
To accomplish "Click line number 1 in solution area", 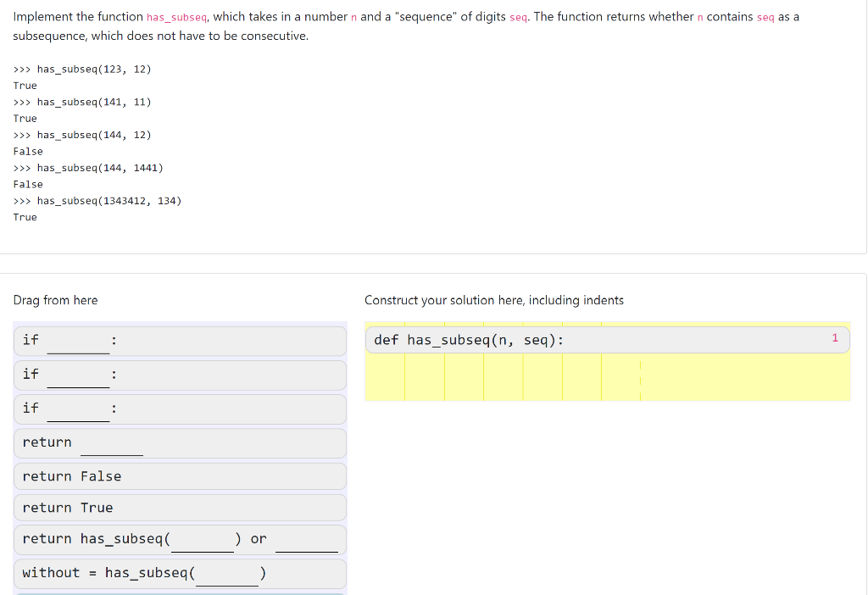I will (835, 338).
